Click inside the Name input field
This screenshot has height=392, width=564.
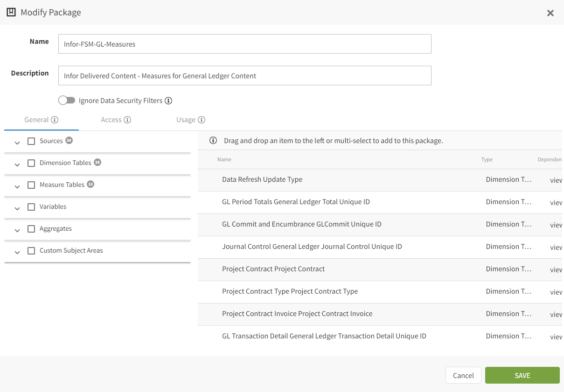click(244, 44)
